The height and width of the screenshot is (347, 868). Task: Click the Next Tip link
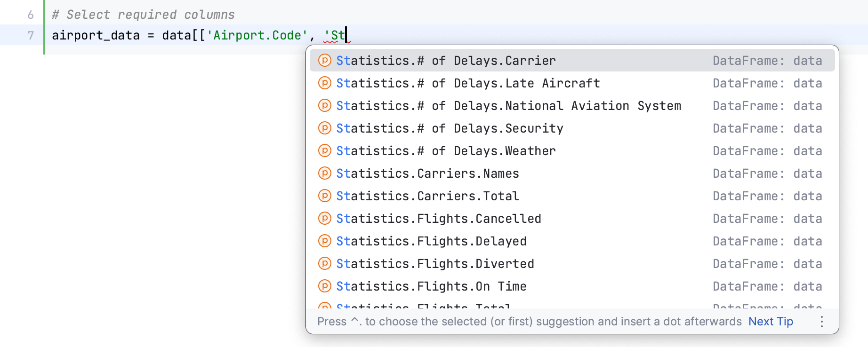coord(771,321)
